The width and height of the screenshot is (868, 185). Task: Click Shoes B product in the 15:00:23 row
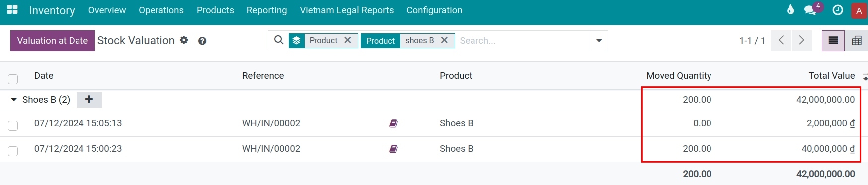[x=457, y=149]
